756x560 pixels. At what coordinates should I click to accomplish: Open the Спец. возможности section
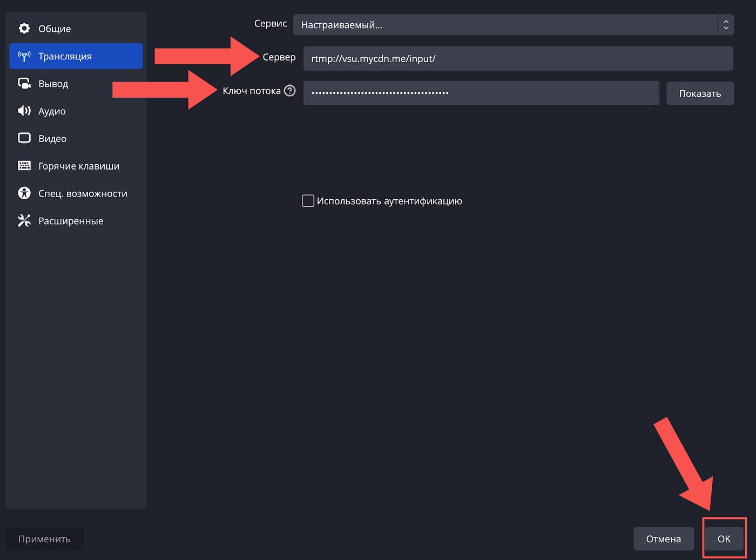point(76,193)
